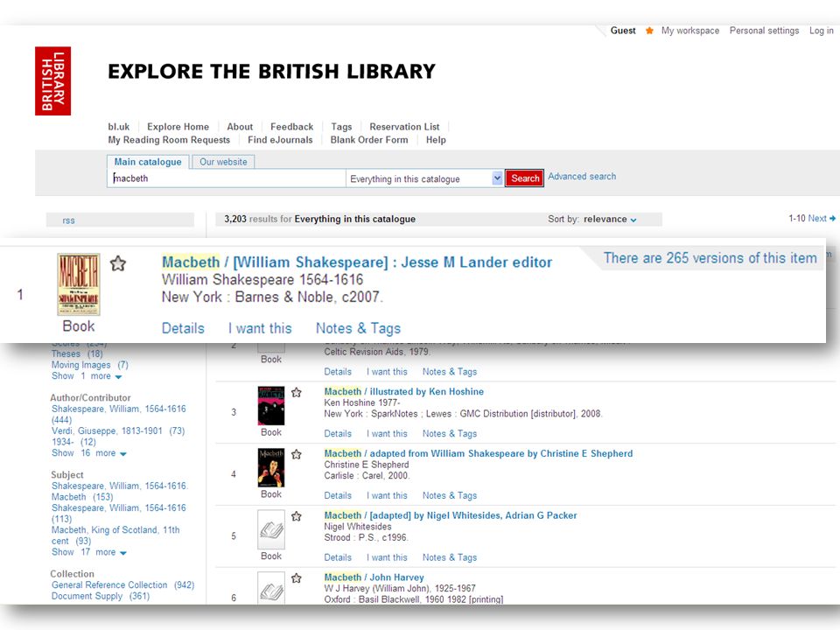Filter by author Verdi, Giuseppe
Screen dimensions: 840x630
click(118, 430)
